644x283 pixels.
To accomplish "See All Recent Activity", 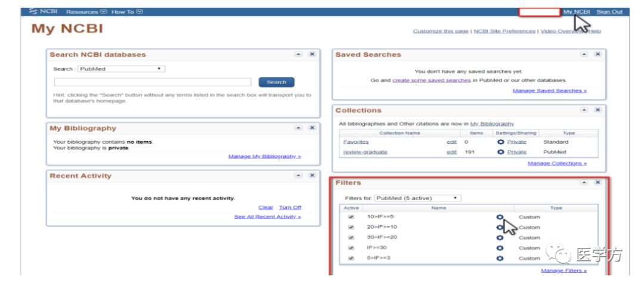I will [267, 216].
